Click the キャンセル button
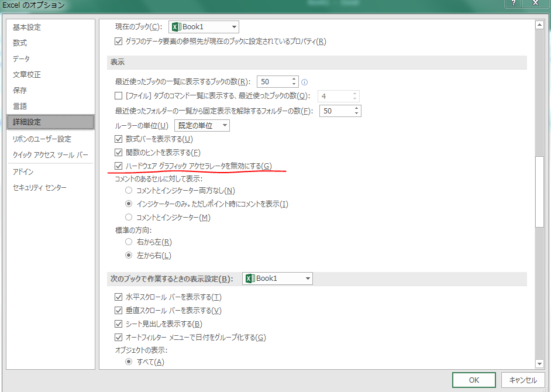Screen dimensions: 551x392 click(x=523, y=380)
